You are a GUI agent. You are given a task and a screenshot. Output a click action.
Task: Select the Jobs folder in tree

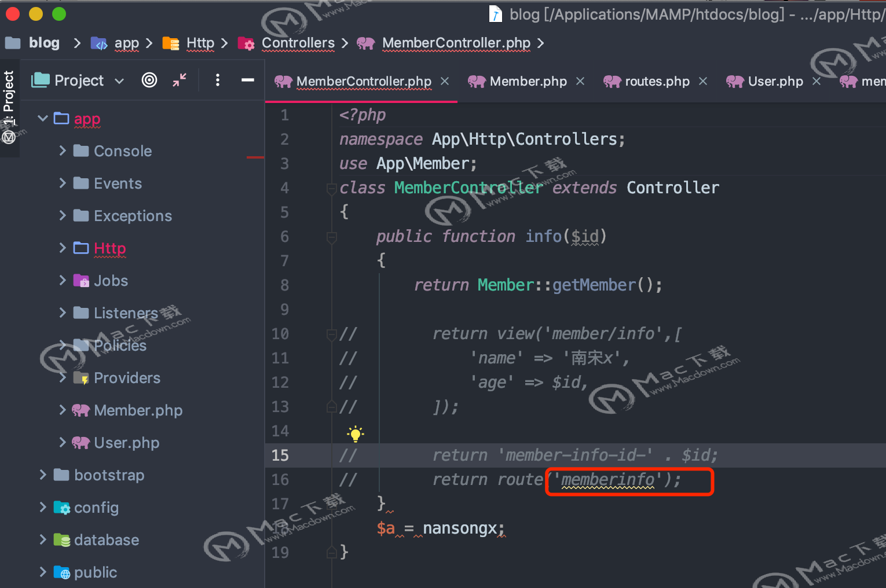111,281
